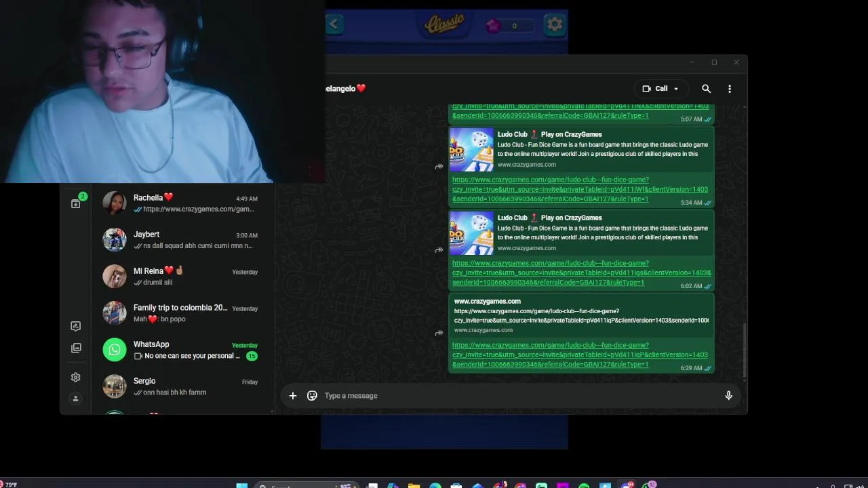Click the 6:29 AM message timestamp
This screenshot has height=488, width=868.
click(x=691, y=368)
